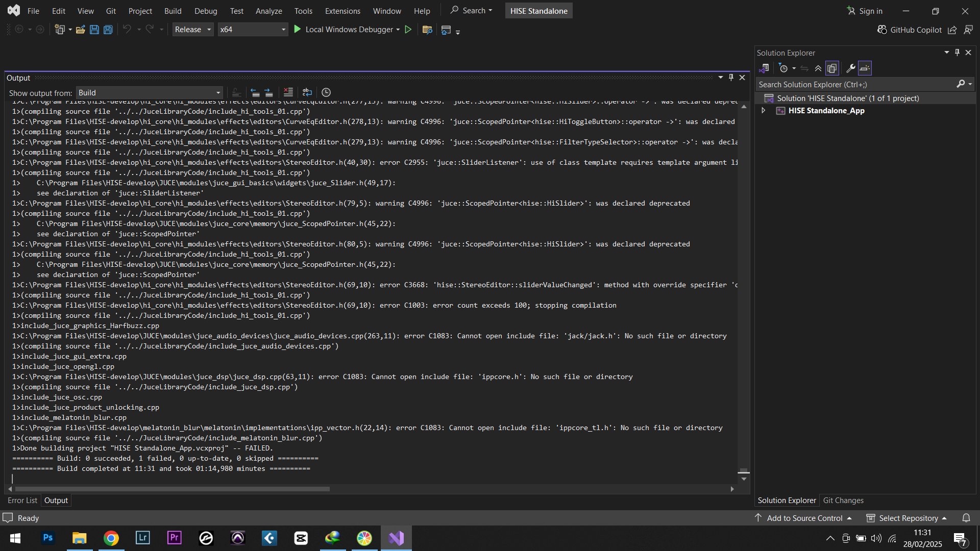980x551 pixels.
Task: Switch to the Error List tab
Action: [x=22, y=500]
